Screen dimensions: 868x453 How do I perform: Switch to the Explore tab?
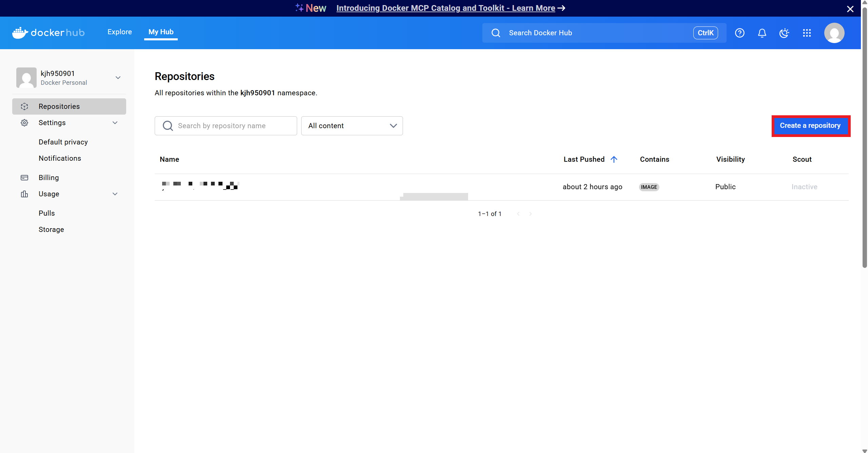pyautogui.click(x=119, y=32)
